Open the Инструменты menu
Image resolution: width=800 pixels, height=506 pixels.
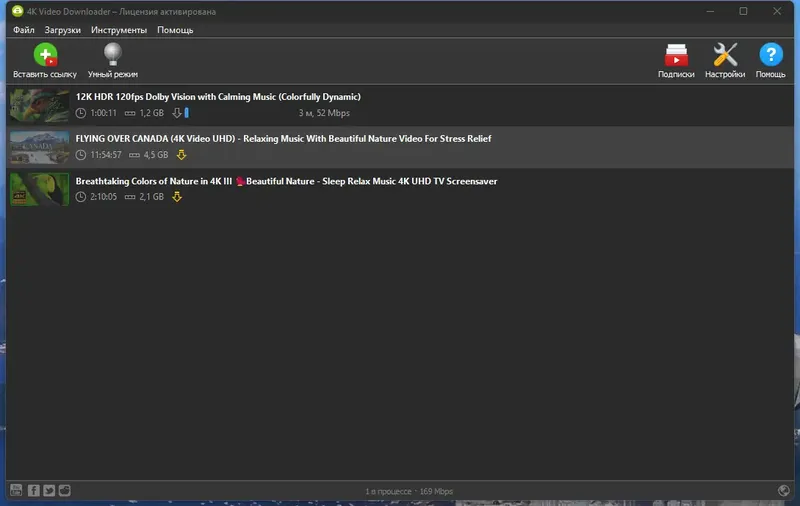coord(119,30)
